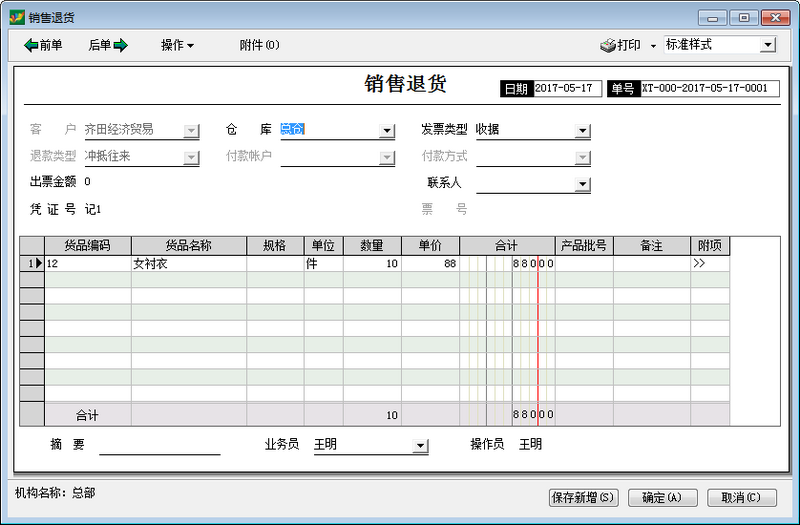Click the app icon in title bar

(x=17, y=17)
